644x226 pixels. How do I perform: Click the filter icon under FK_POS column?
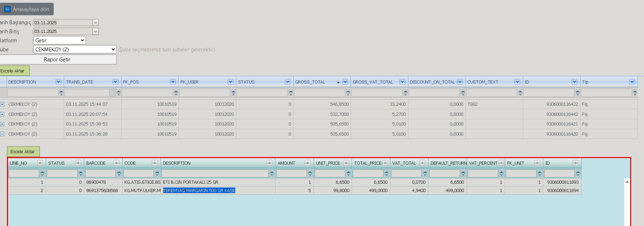pyautogui.click(x=176, y=93)
